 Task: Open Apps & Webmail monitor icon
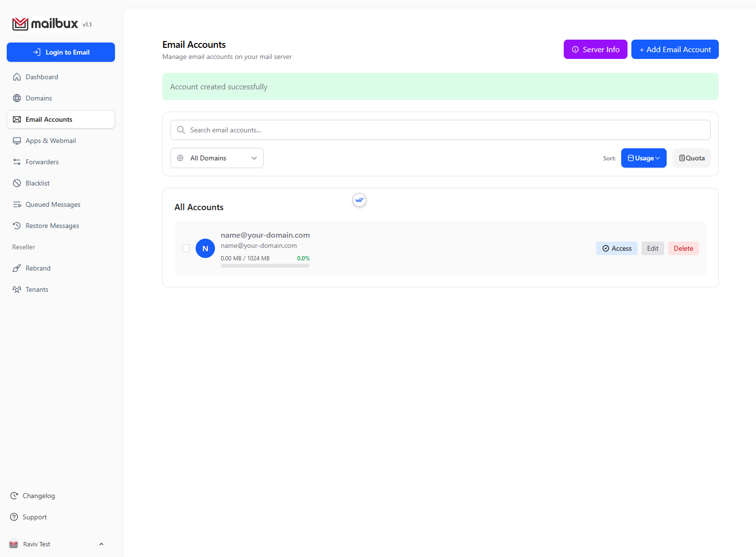17,141
